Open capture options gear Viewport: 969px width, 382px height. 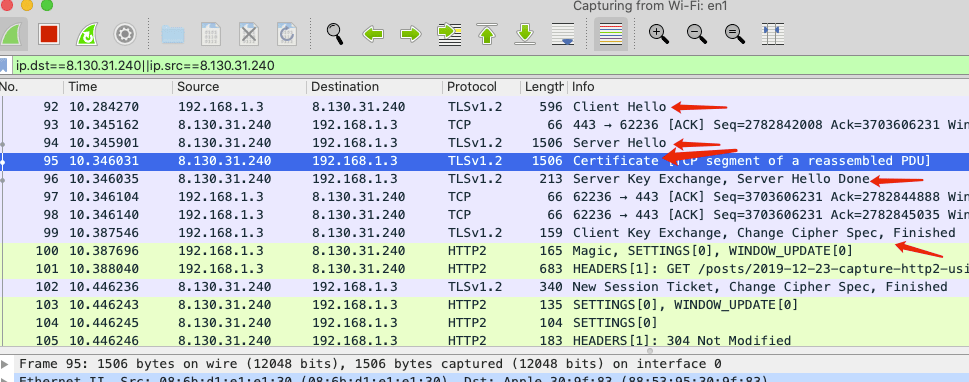(125, 33)
